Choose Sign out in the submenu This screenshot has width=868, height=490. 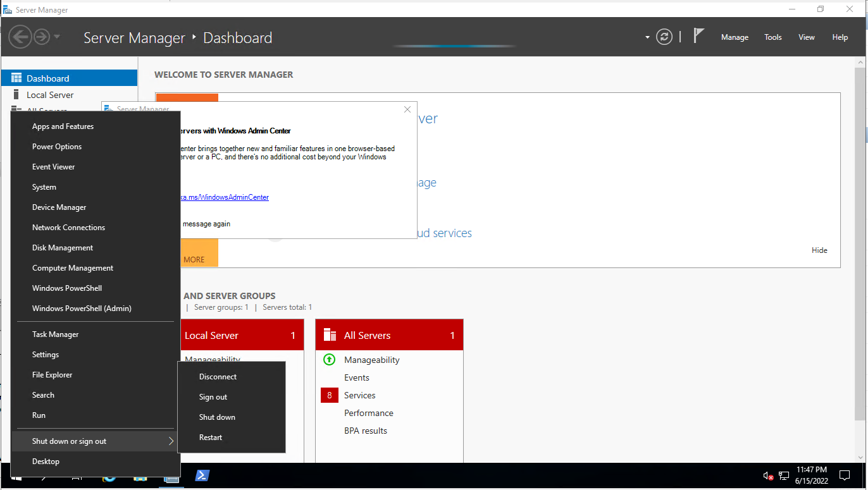click(x=232, y=397)
